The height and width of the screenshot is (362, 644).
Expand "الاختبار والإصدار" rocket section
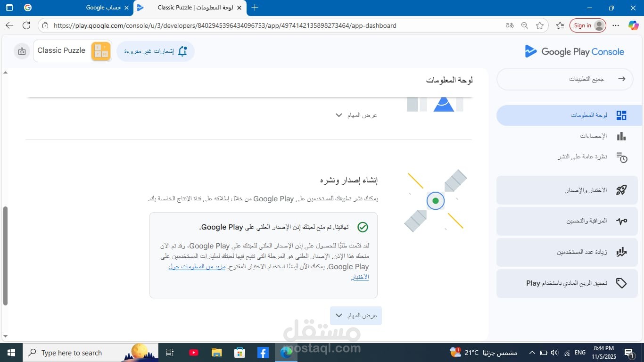[x=567, y=190]
